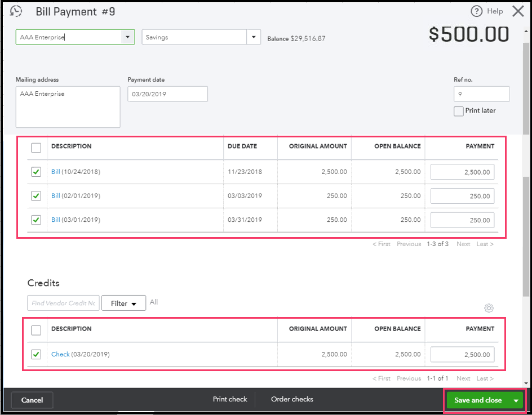Click the Mailing address text box
This screenshot has width=532, height=415.
point(68,107)
